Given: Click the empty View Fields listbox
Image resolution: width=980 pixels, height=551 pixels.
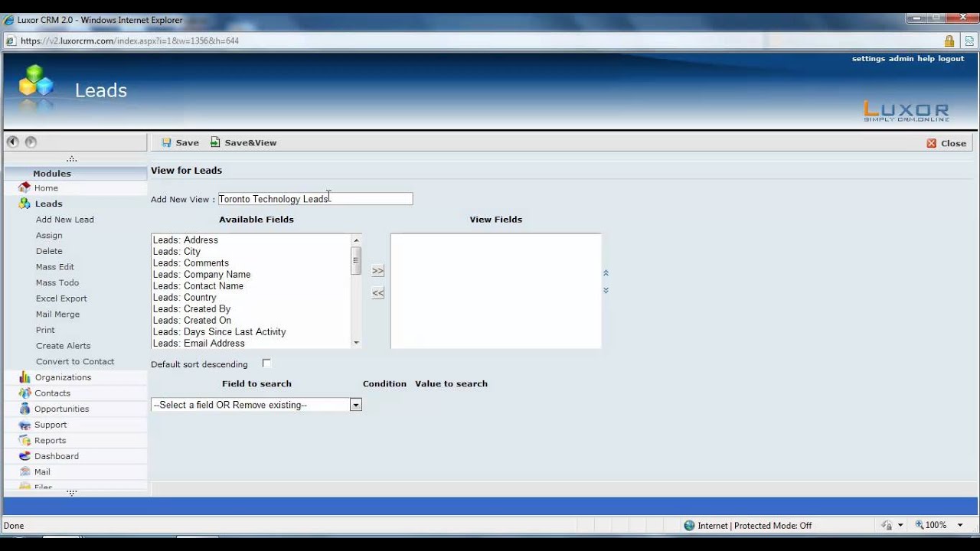Looking at the screenshot, I should (496, 292).
